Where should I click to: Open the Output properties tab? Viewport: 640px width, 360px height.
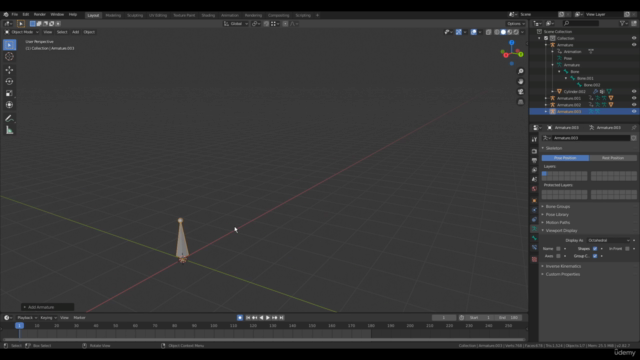click(x=534, y=160)
